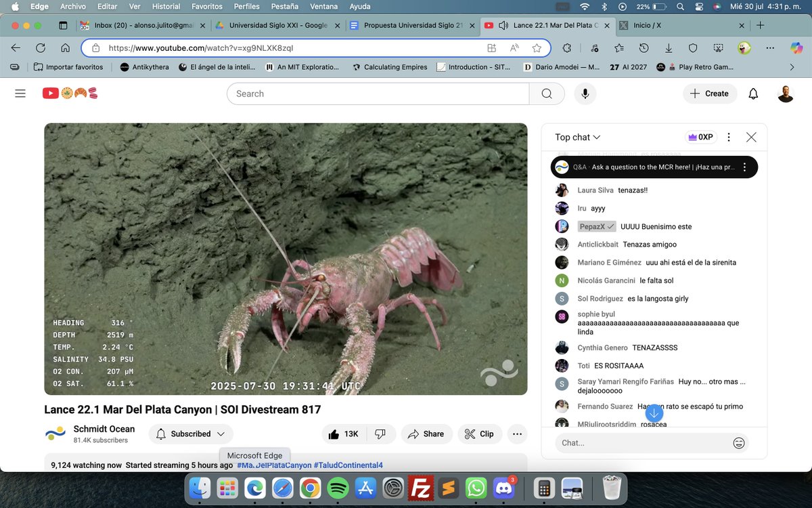Open the YouTube guide hamburger menu

pyautogui.click(x=20, y=93)
